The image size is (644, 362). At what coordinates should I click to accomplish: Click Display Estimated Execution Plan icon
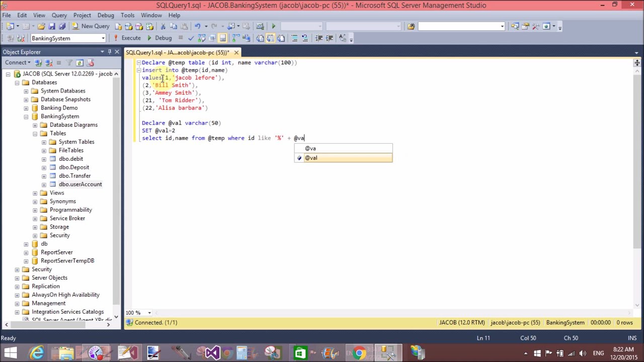(x=201, y=38)
